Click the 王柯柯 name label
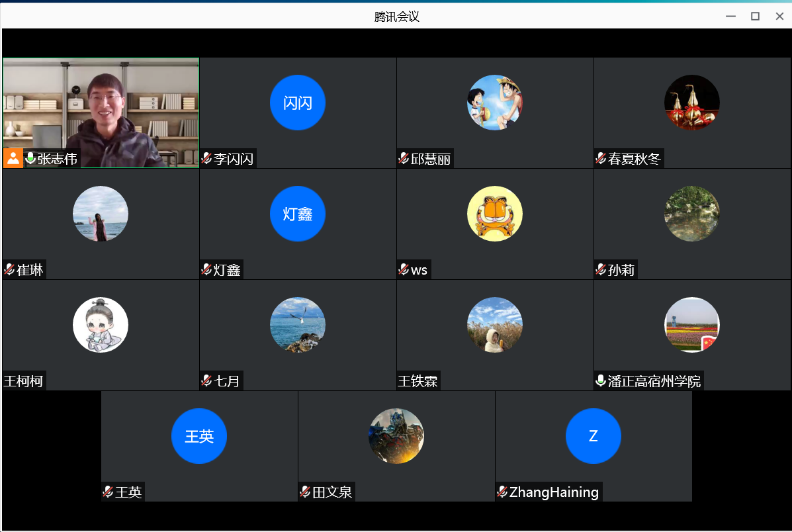Screen dimensions: 792x532 click(x=24, y=382)
